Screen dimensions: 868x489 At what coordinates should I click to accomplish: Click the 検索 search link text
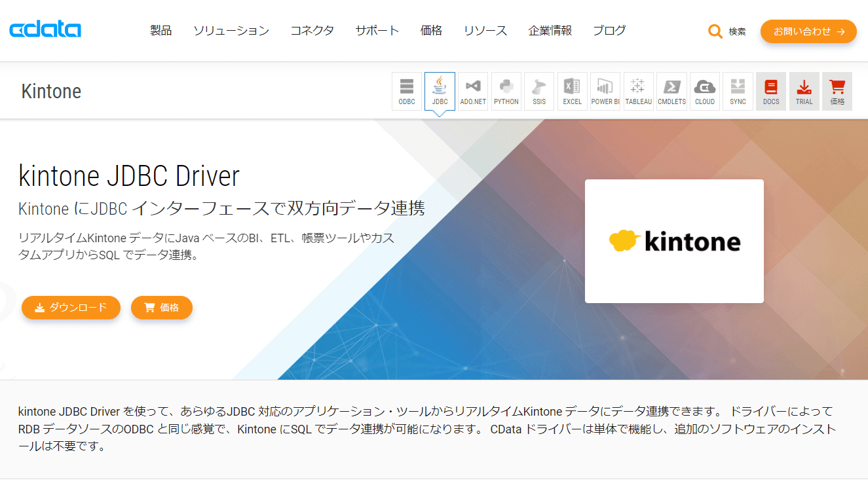(737, 31)
